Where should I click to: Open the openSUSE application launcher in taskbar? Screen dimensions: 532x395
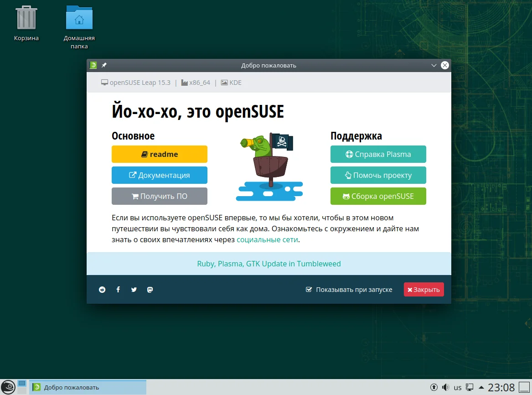point(8,387)
